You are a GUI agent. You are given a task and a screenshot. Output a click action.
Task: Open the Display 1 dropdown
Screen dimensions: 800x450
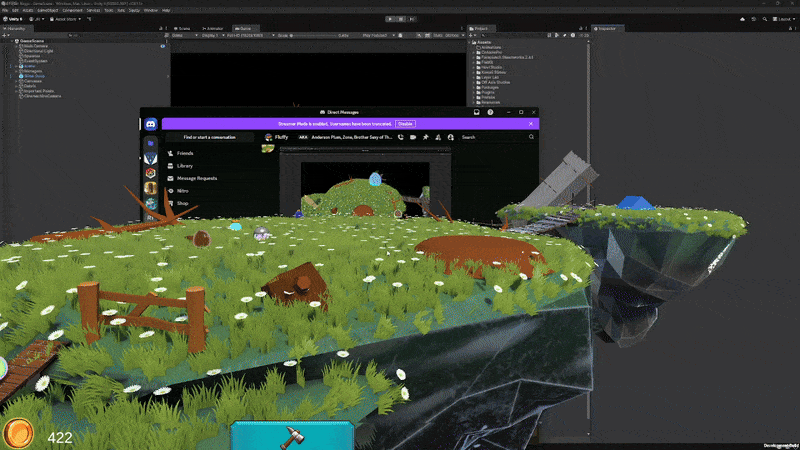(x=216, y=35)
